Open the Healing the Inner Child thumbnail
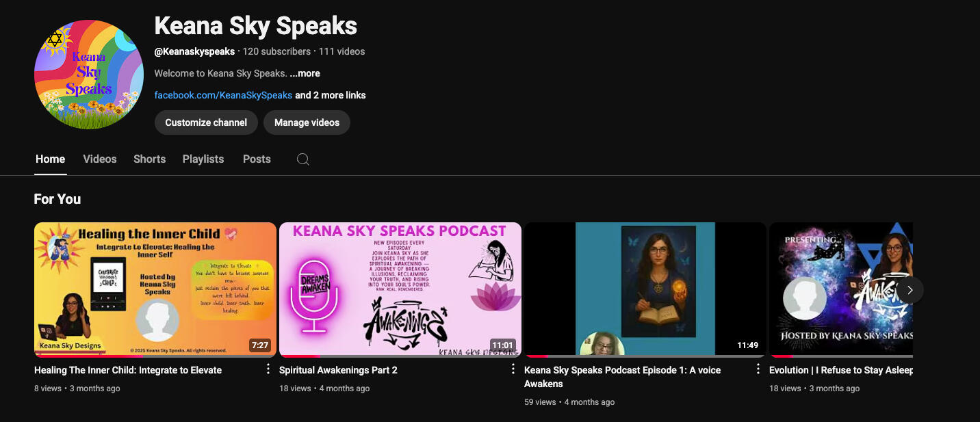This screenshot has width=980, height=422. click(155, 290)
